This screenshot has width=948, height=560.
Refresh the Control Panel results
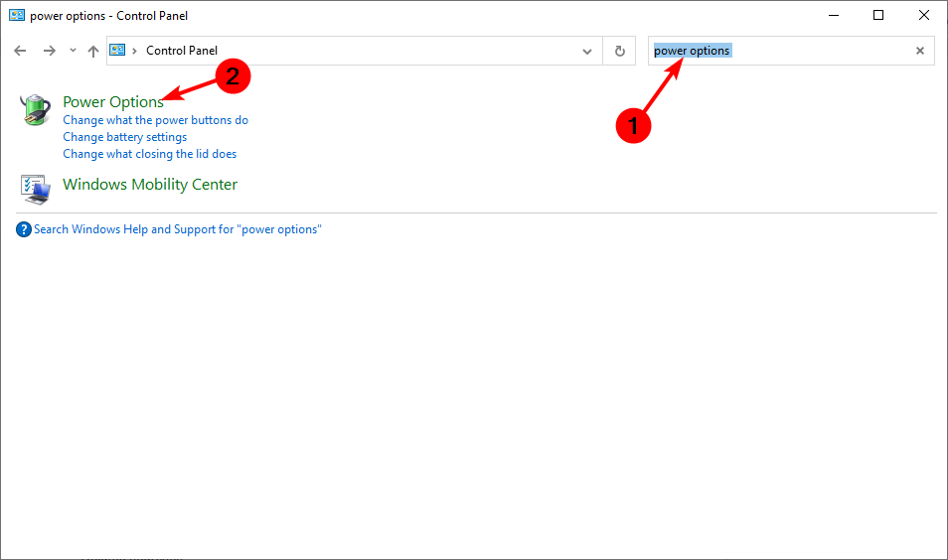[x=620, y=52]
